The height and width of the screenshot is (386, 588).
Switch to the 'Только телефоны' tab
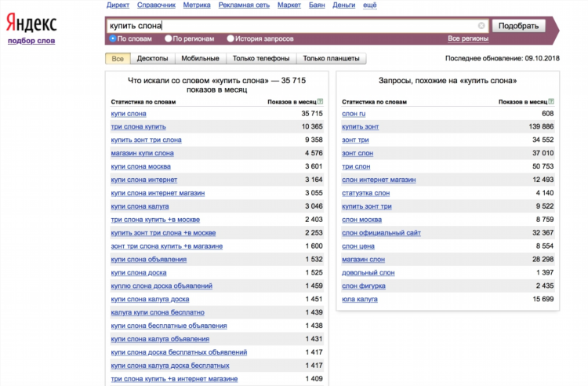261,59
